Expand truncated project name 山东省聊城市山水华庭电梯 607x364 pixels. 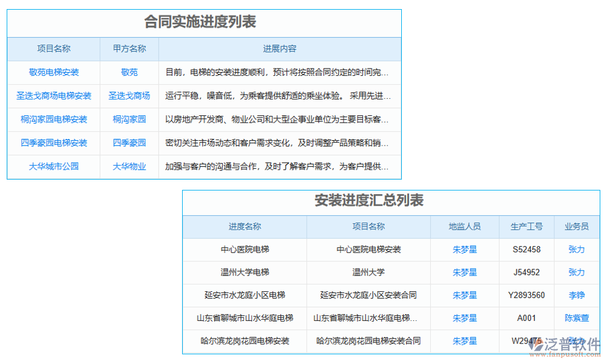368,318
